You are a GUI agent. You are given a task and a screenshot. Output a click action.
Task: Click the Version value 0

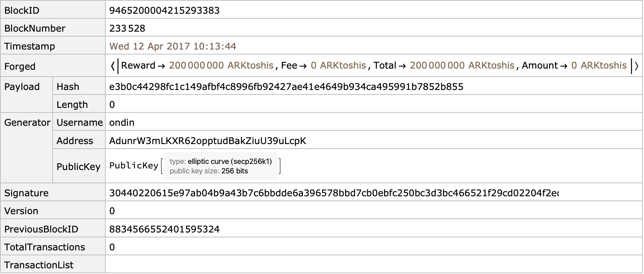pos(112,211)
